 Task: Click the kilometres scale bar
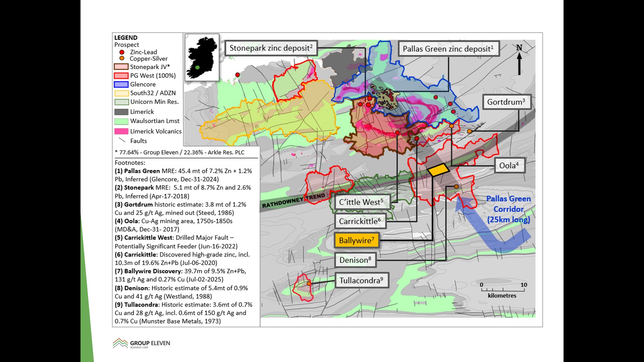tap(502, 290)
